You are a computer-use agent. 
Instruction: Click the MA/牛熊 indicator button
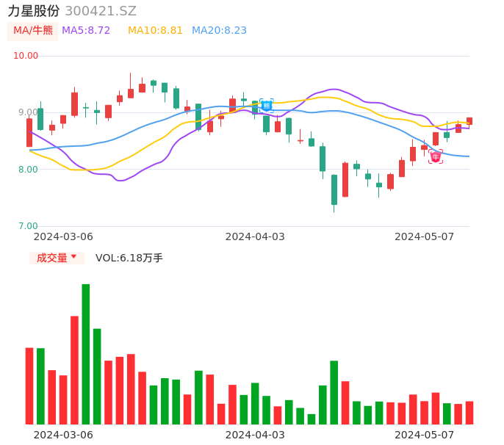pos(33,31)
